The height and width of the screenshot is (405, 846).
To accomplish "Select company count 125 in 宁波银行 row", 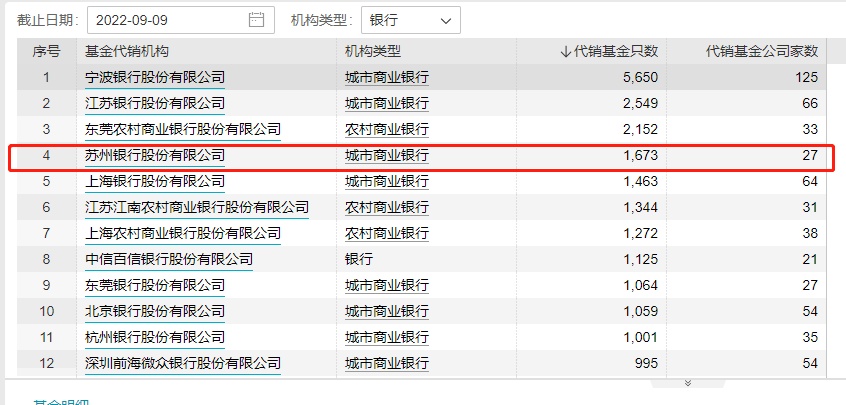I will (807, 78).
